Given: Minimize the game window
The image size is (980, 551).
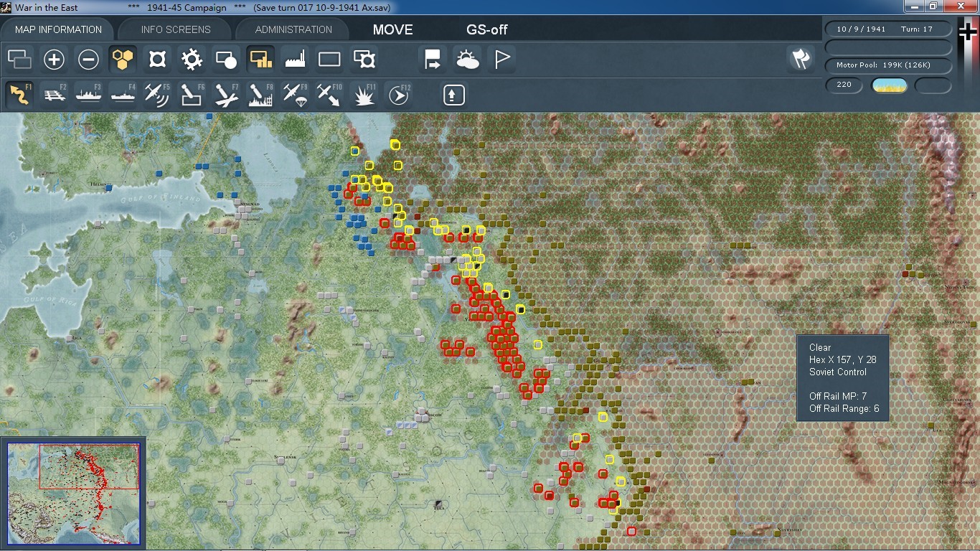Looking at the screenshot, I should pos(913,6).
